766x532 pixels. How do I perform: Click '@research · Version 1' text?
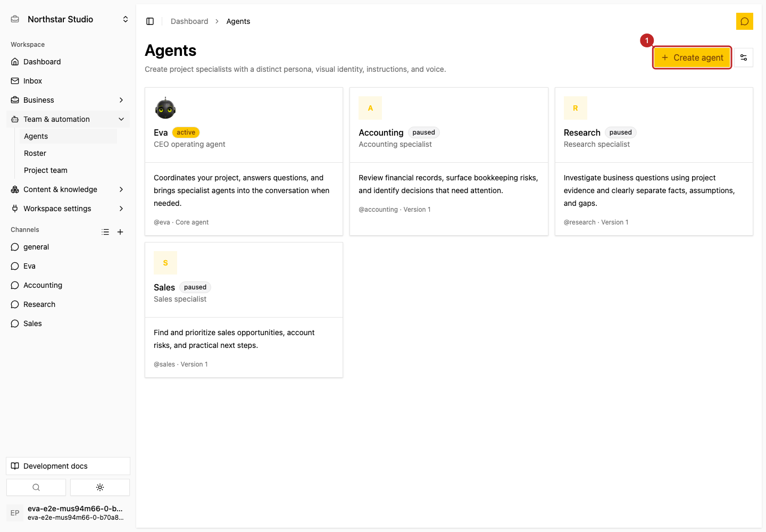[596, 222]
